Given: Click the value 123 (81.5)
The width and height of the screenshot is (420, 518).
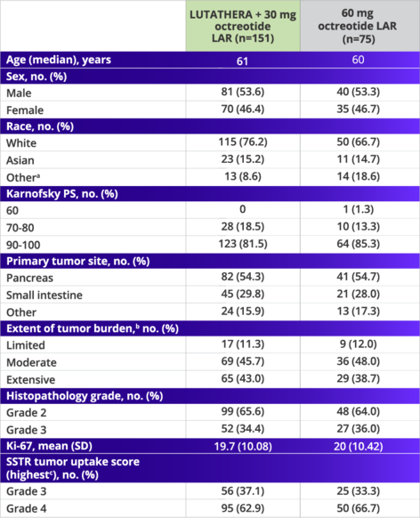Looking at the screenshot, I should pos(243,244).
